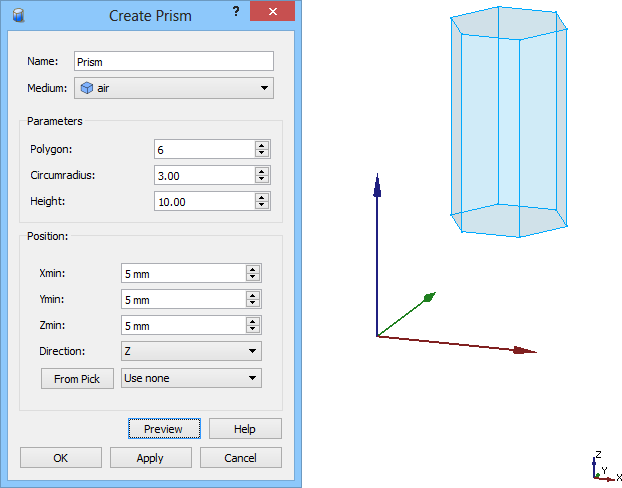This screenshot has width=622, height=488.
Task: Click the question mark help icon
Action: click(236, 12)
